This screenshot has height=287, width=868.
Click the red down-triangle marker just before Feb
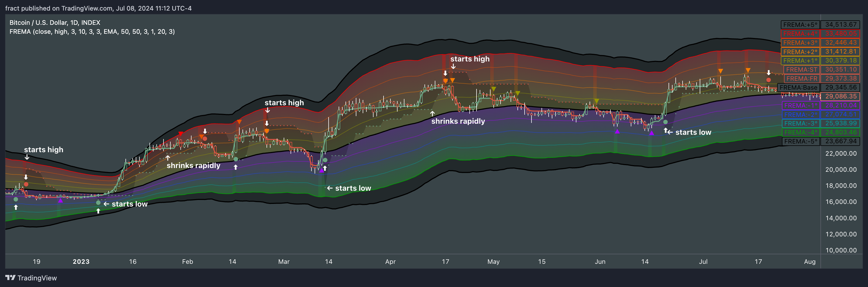click(181, 134)
